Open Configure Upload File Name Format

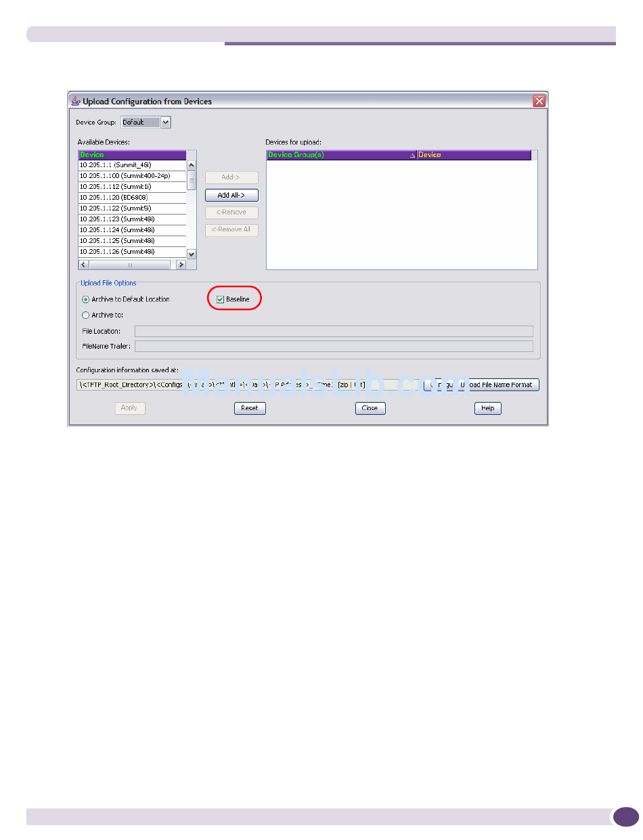click(481, 385)
